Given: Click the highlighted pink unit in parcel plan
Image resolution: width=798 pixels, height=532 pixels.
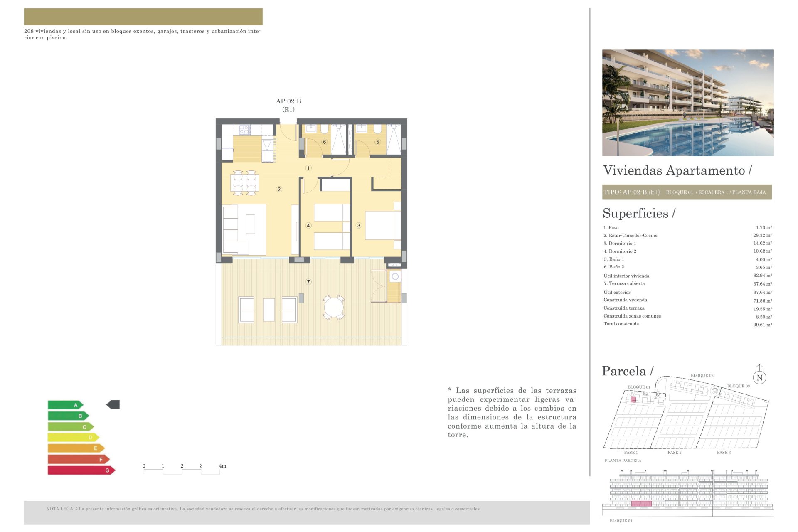Looking at the screenshot, I should [x=633, y=399].
